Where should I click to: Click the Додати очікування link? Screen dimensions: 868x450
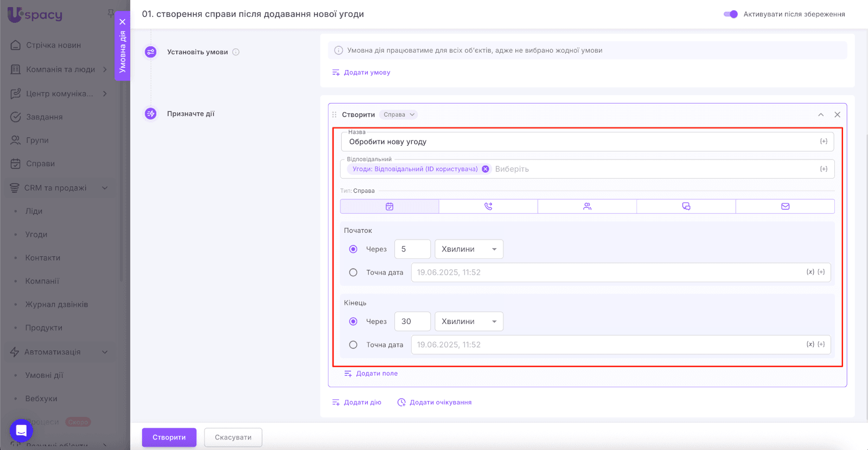(x=439, y=402)
